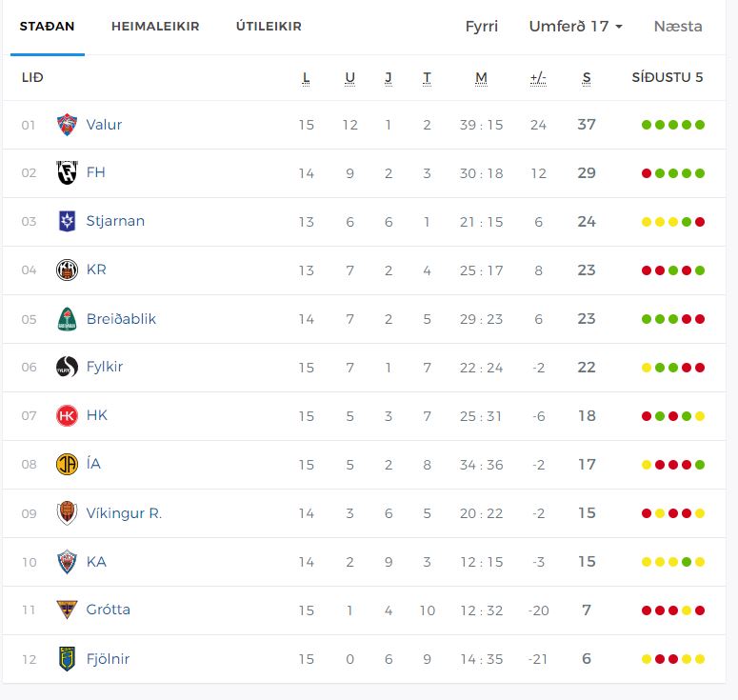Screen dimensions: 738x700
Task: Click the Valur club crest icon
Action: pyautogui.click(x=67, y=125)
